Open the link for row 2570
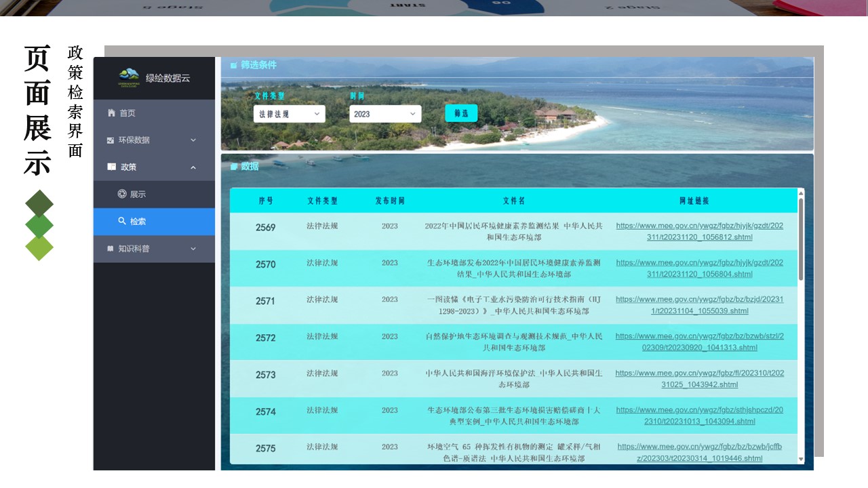 click(700, 268)
